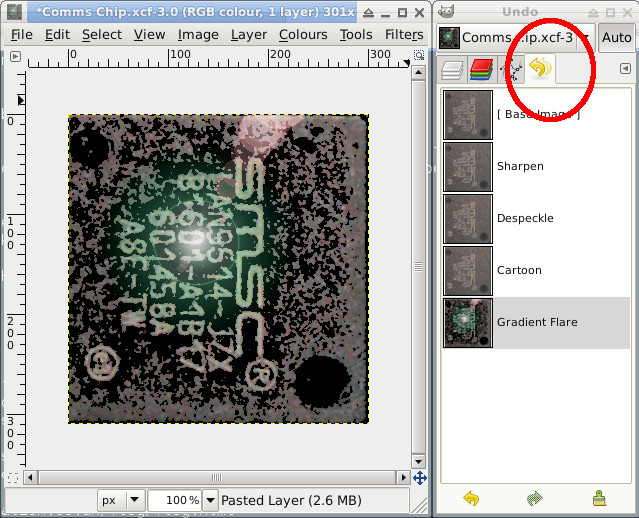Click the vertical scrollbar up arrow
Viewport: 639px width, 518px height.
(419, 73)
